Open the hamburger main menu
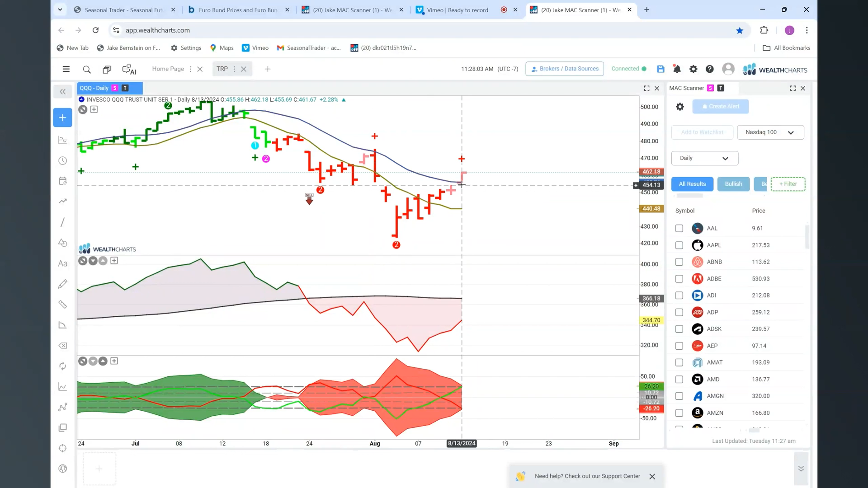The width and height of the screenshot is (868, 488). point(66,69)
